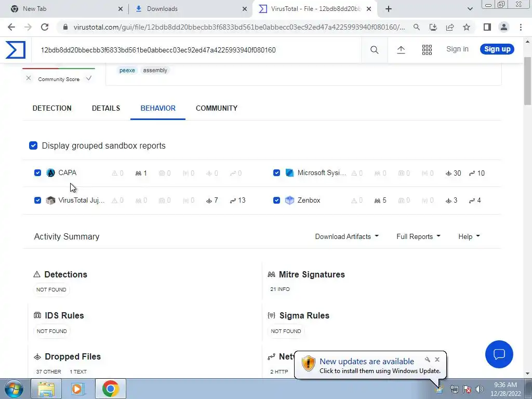
Task: Click NOT FOUND under IDS Rules
Action: (51, 331)
